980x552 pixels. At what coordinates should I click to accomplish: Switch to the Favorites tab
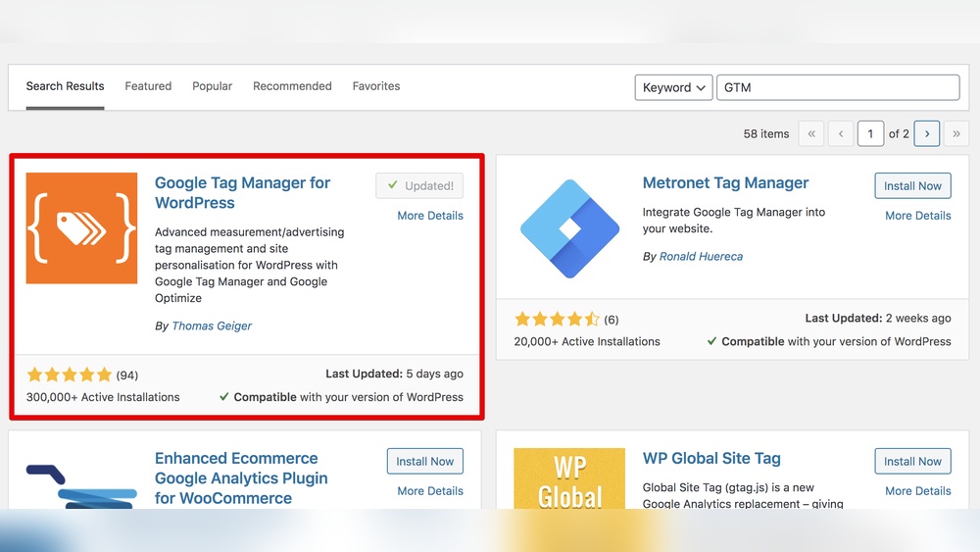[x=376, y=86]
